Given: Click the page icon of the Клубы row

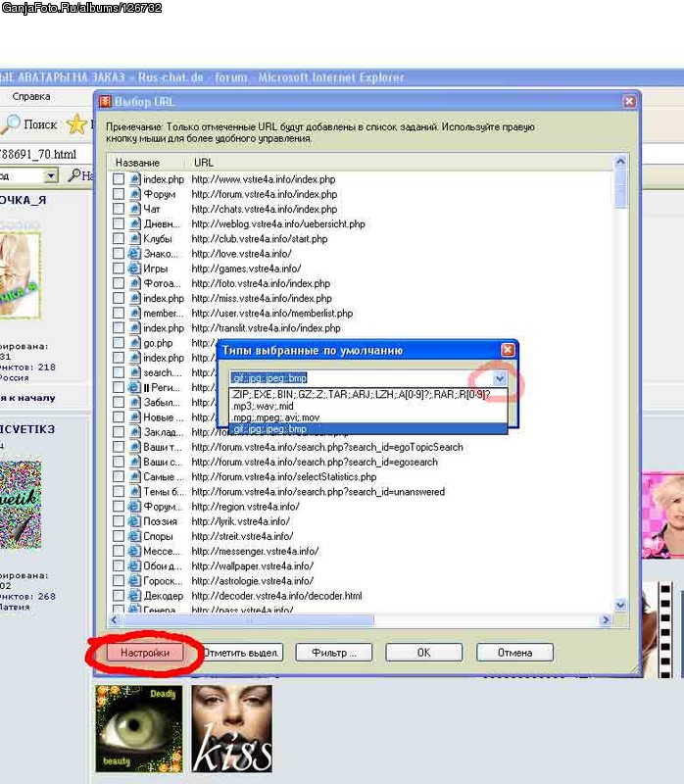Looking at the screenshot, I should [134, 238].
